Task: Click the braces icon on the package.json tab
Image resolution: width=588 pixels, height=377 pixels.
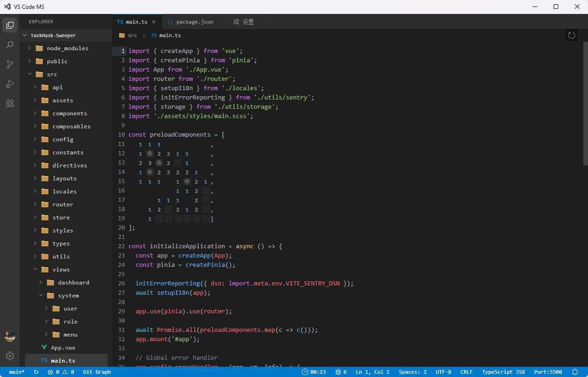Action: click(170, 22)
